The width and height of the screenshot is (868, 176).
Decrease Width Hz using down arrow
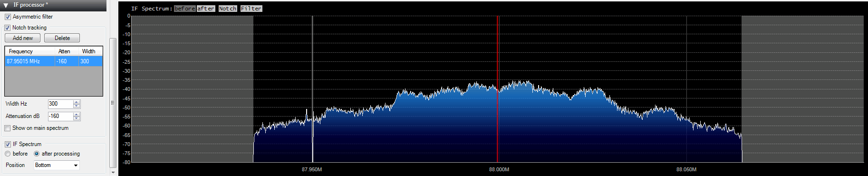pyautogui.click(x=77, y=106)
